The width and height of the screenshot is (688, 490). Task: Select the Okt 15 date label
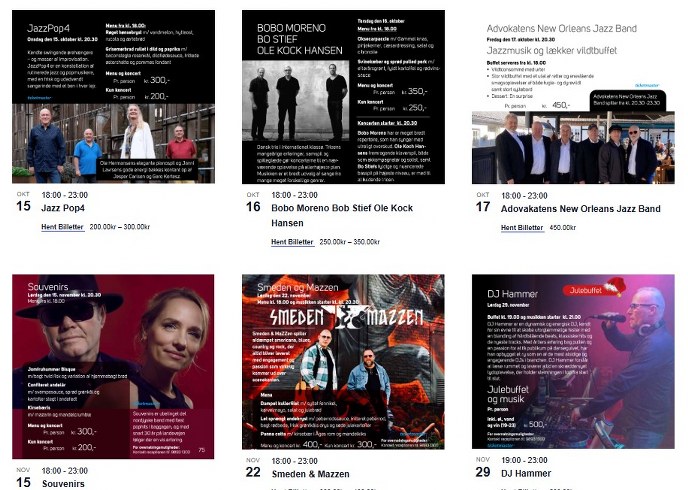coord(23,202)
